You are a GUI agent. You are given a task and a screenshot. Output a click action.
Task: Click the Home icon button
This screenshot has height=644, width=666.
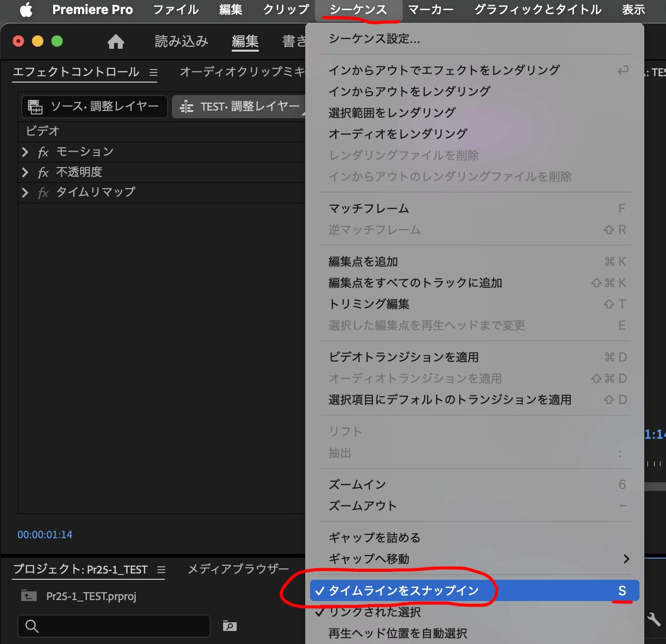tap(115, 42)
